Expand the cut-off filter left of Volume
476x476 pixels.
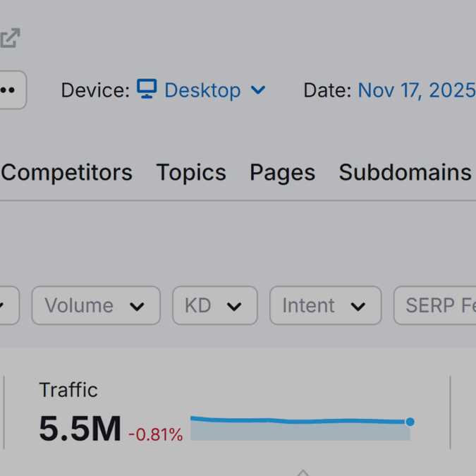(x=7, y=305)
